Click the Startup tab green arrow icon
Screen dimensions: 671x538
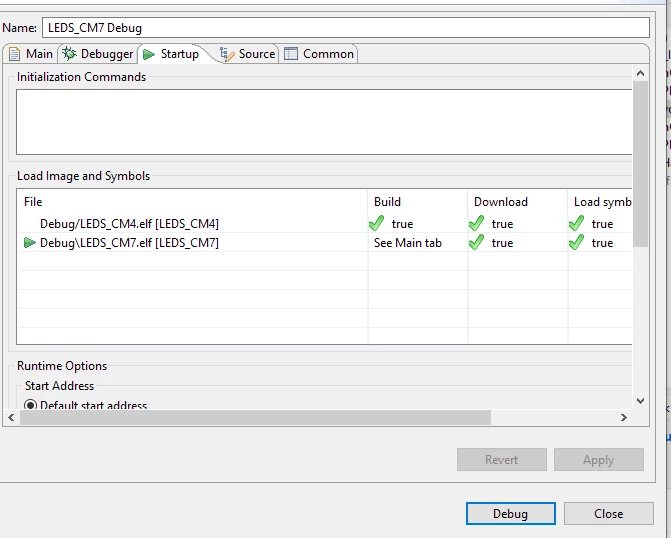[148, 54]
